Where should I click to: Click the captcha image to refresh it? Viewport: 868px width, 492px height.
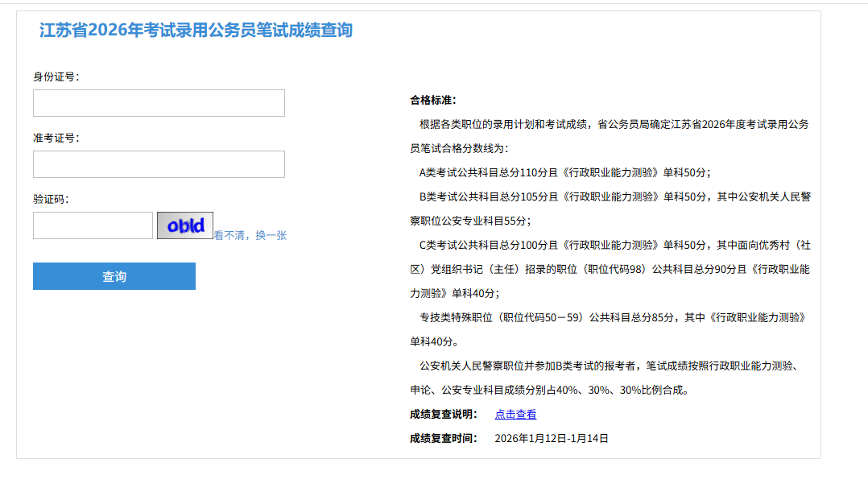pos(185,225)
